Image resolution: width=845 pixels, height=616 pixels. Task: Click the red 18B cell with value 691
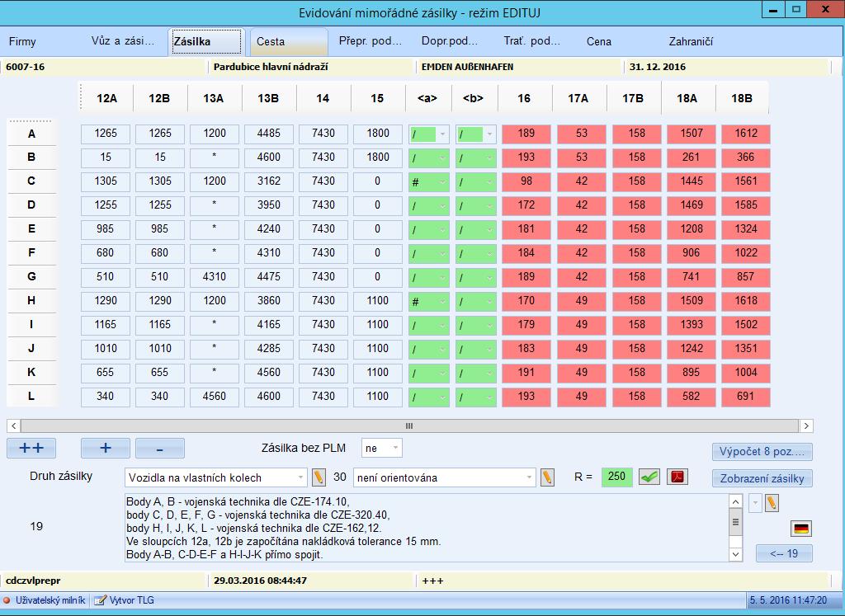[746, 397]
